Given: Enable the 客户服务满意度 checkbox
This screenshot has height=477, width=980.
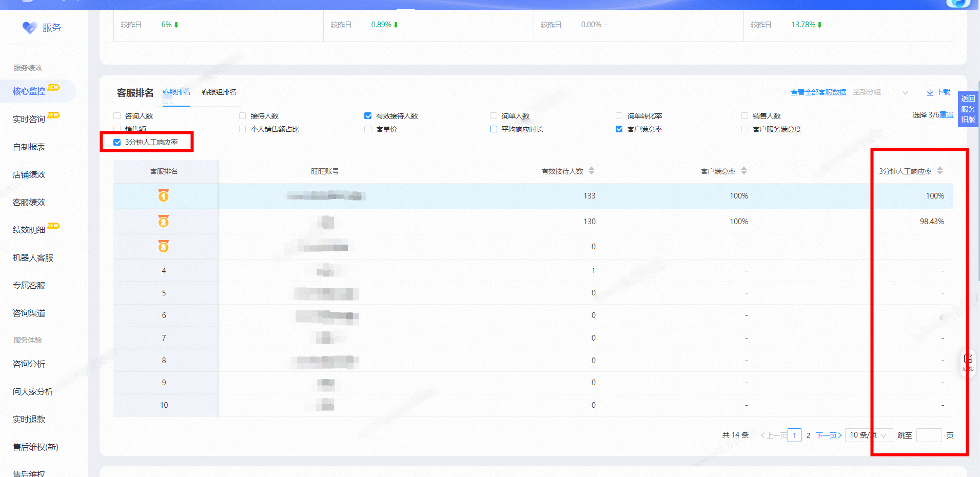Looking at the screenshot, I should tap(744, 129).
